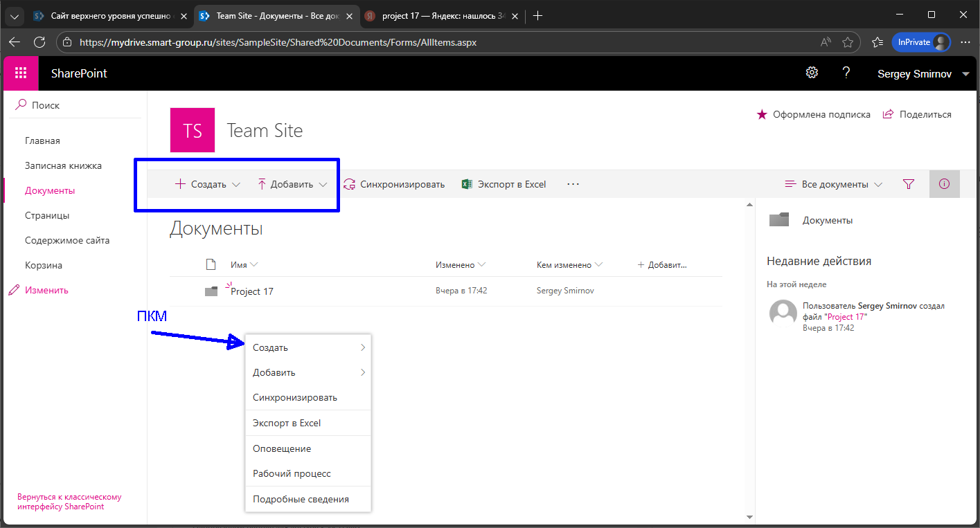Open the filter funnel icon

coord(909,185)
